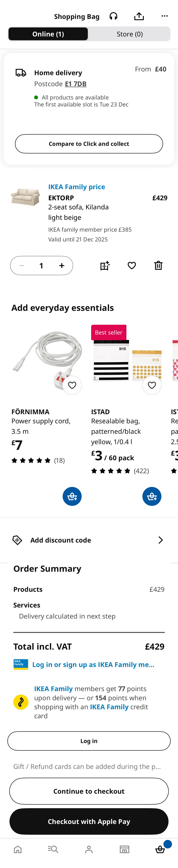The width and height of the screenshot is (178, 868).
Task: Expand the Add discount code row
Action: (89, 540)
